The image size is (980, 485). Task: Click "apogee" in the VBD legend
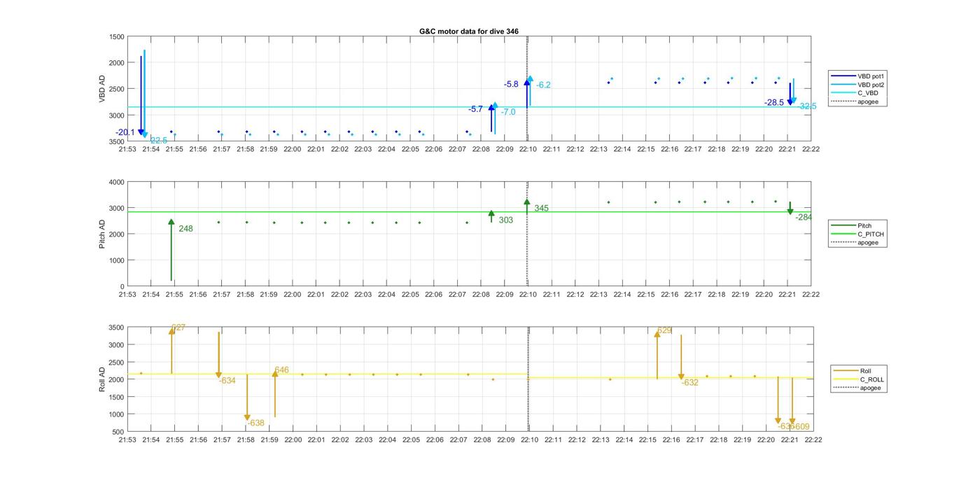(x=867, y=101)
